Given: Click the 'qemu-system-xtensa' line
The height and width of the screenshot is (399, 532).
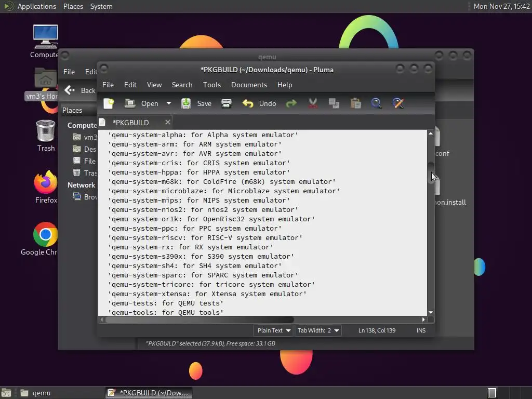Looking at the screenshot, I should (x=207, y=294).
